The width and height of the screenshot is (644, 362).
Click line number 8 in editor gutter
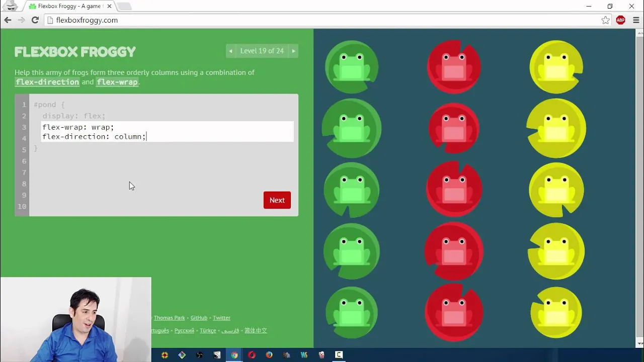tap(23, 184)
